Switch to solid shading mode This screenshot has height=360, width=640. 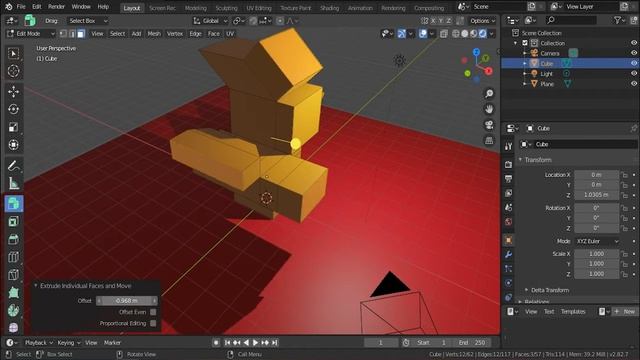pos(465,34)
